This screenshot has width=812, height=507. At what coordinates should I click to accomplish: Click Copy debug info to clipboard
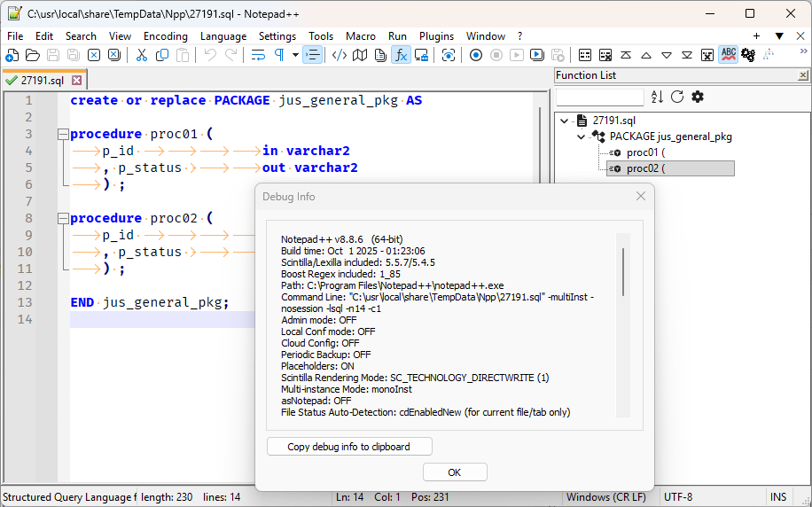(349, 447)
